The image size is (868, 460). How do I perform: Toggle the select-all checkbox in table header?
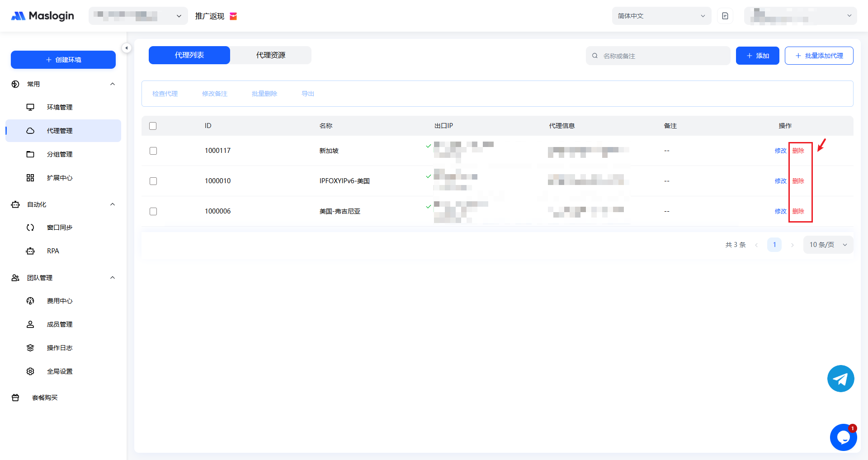pyautogui.click(x=153, y=126)
